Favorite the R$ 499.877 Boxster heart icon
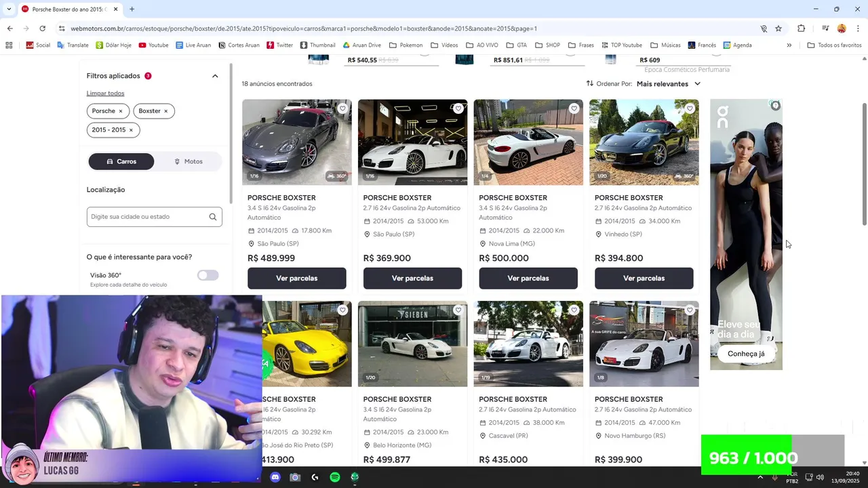Screen dimensions: 868x488 point(458,310)
